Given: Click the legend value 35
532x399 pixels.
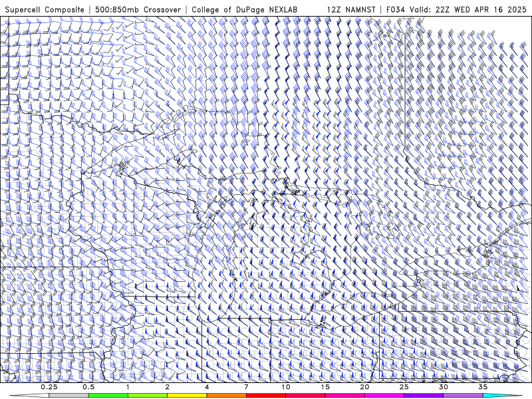Looking at the screenshot, I should coord(483,387).
